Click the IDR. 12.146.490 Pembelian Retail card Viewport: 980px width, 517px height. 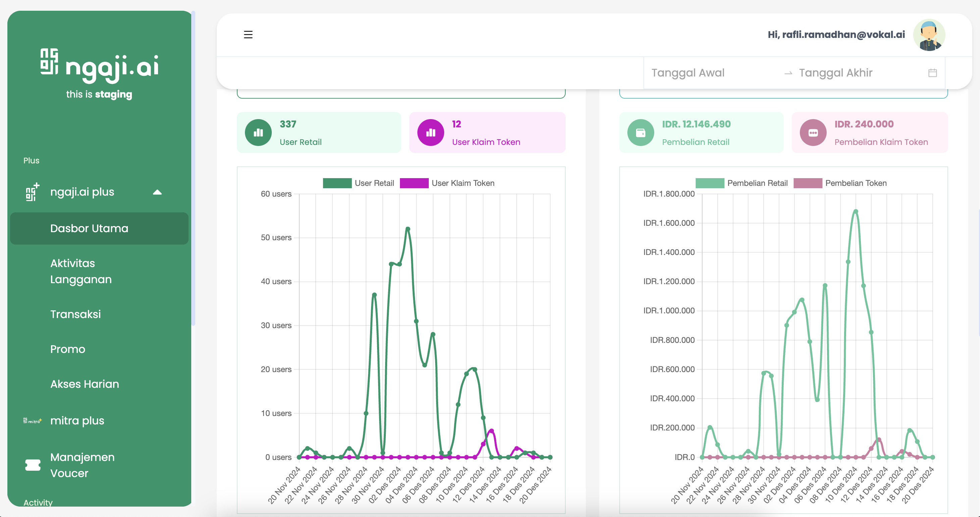click(701, 133)
